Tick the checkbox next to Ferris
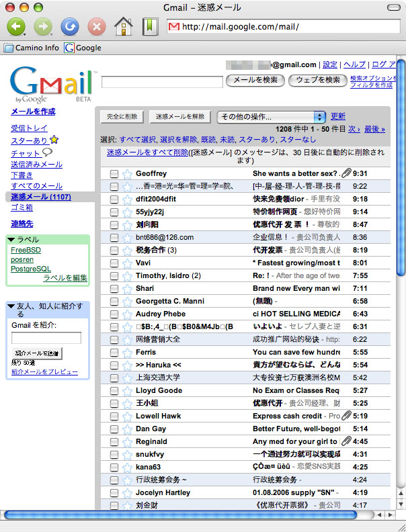Image resolution: width=406 pixels, height=532 pixels. click(114, 353)
